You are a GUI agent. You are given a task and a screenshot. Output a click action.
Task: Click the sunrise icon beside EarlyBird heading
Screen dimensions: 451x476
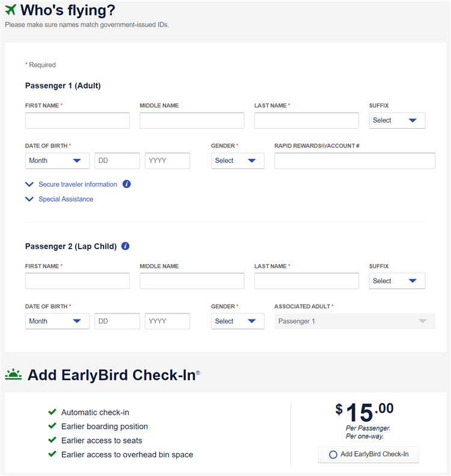tap(13, 375)
